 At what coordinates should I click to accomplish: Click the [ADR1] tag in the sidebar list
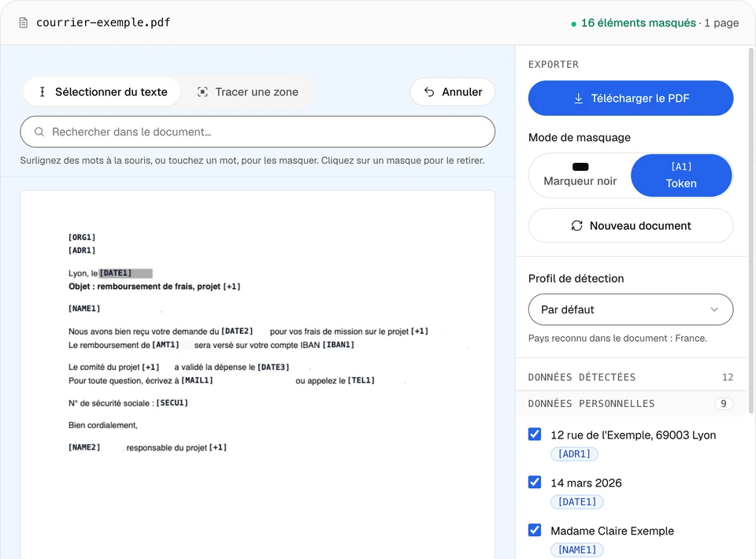(574, 454)
